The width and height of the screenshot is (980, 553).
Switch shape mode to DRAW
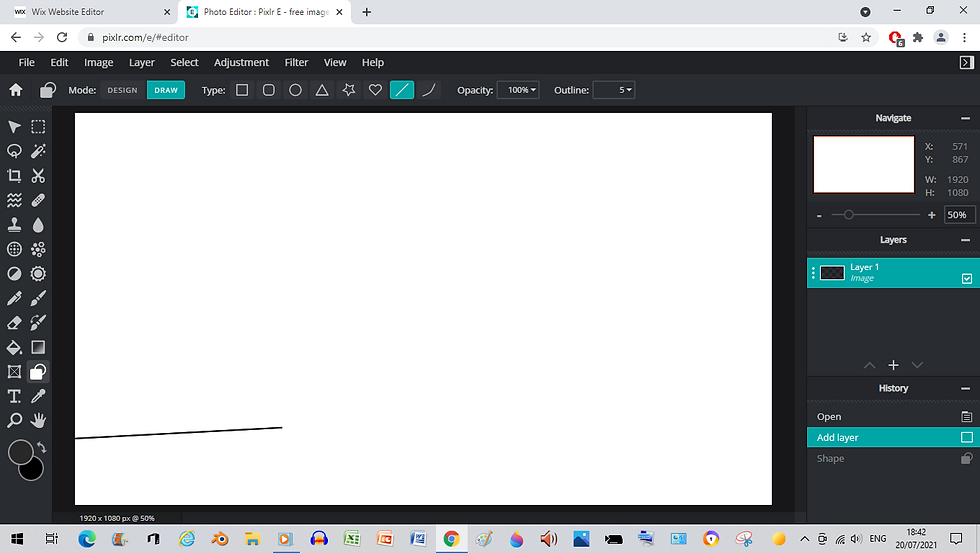point(166,90)
